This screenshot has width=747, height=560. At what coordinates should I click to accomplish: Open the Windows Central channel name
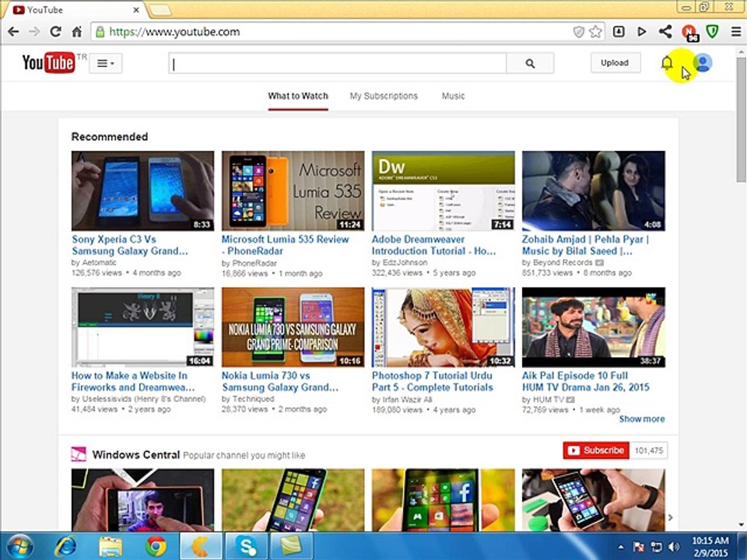135,455
